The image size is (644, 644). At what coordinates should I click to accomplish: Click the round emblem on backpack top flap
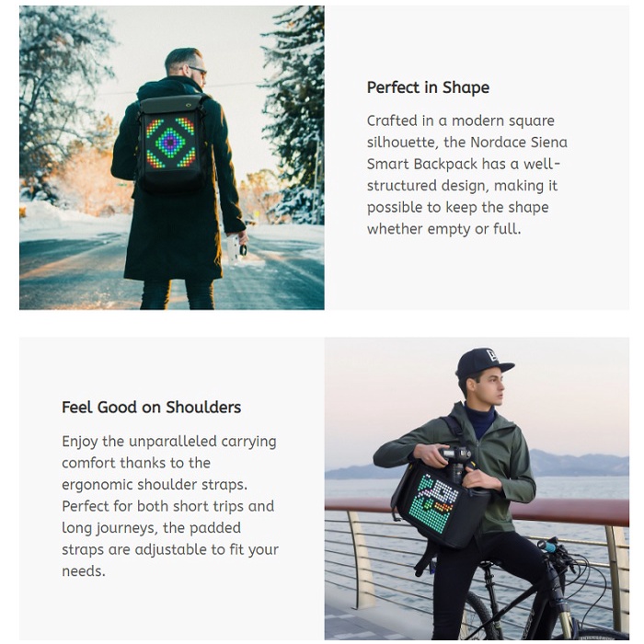pos(190,98)
